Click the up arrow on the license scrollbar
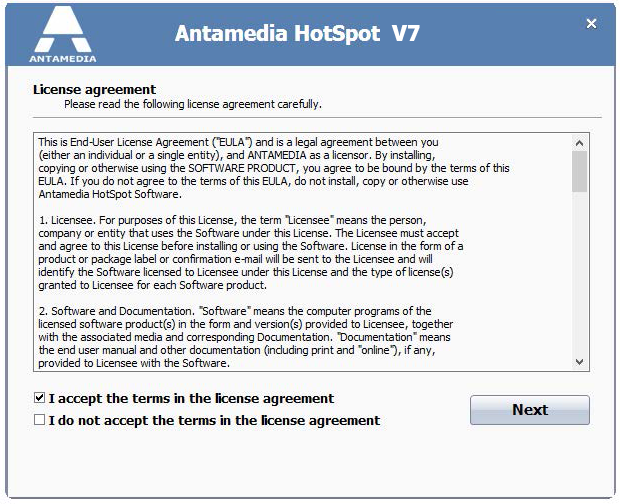The image size is (620, 504). tap(580, 143)
